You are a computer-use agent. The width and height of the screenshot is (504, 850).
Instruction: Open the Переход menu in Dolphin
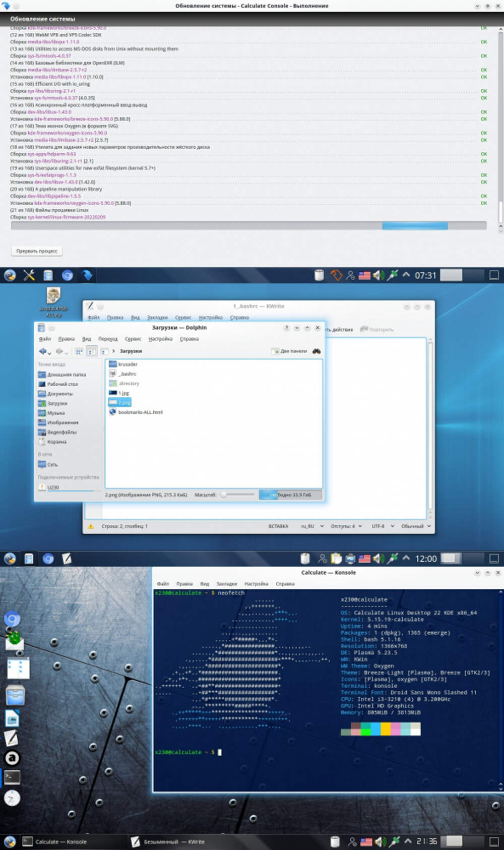108,339
